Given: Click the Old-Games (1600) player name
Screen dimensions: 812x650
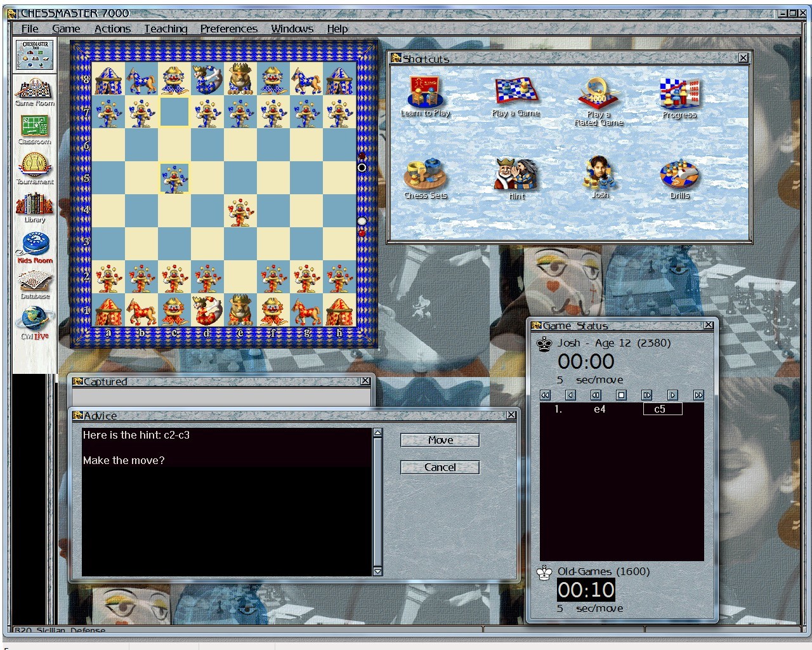Looking at the screenshot, I should tap(603, 571).
